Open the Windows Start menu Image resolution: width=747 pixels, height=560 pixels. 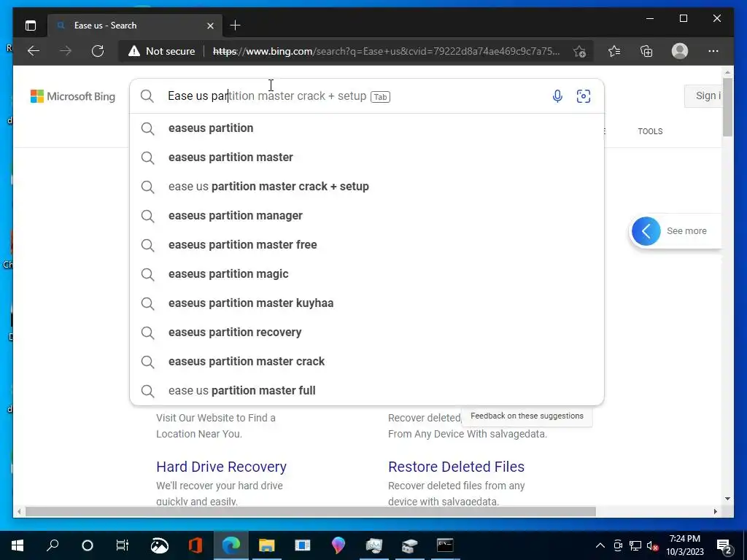pos(18,545)
